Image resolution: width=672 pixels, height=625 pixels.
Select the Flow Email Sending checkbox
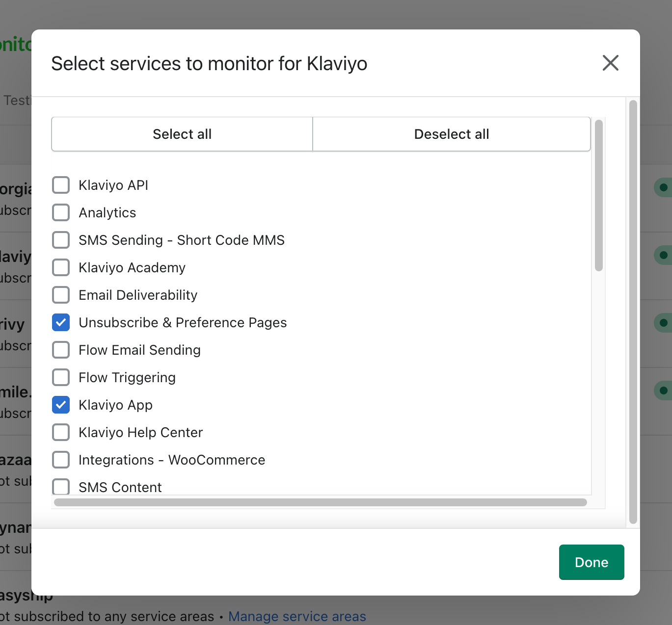click(61, 350)
